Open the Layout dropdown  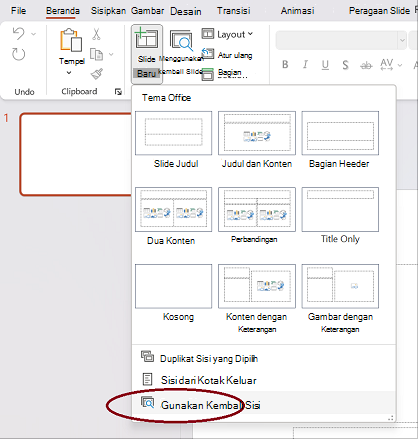[x=227, y=34]
